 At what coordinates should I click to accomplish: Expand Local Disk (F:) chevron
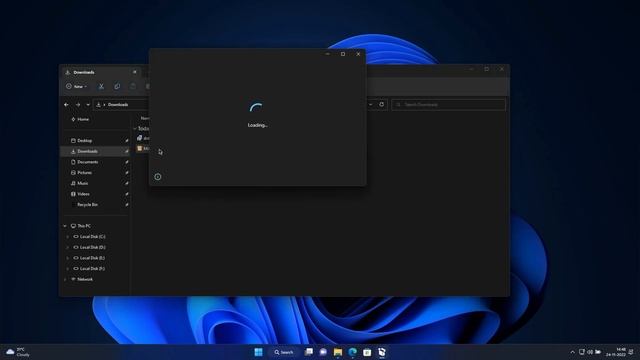(x=68, y=269)
